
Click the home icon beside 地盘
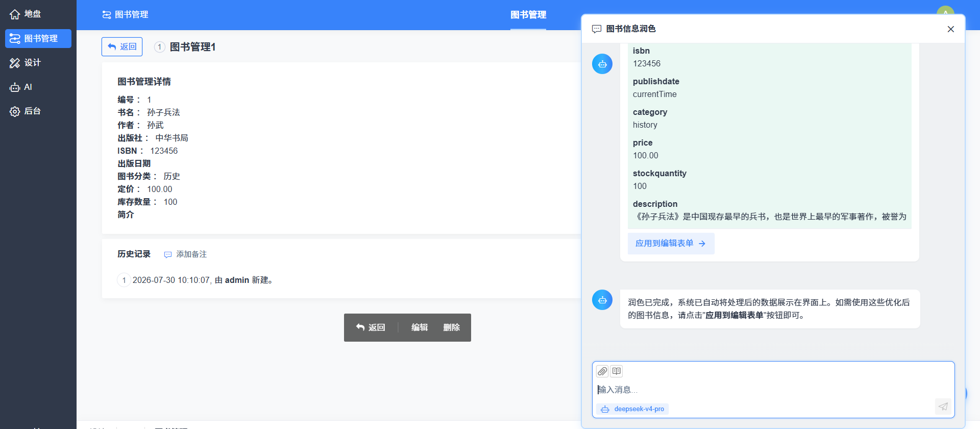(x=15, y=14)
